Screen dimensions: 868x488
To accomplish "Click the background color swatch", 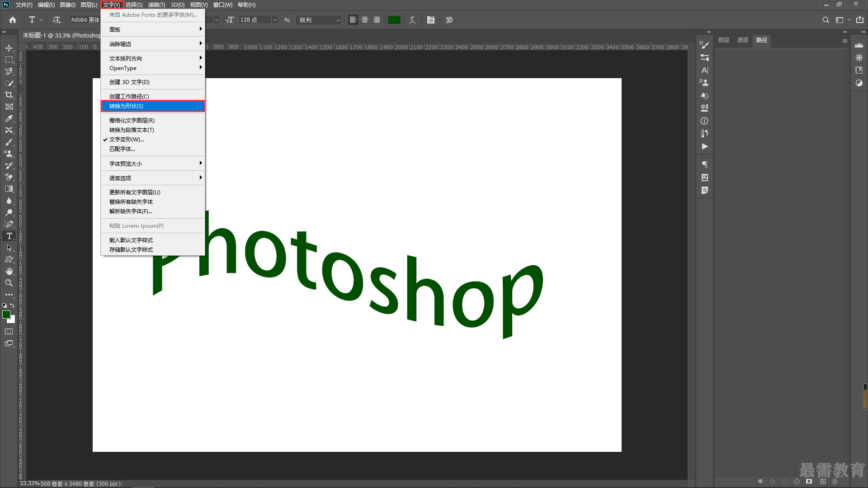I will (13, 320).
